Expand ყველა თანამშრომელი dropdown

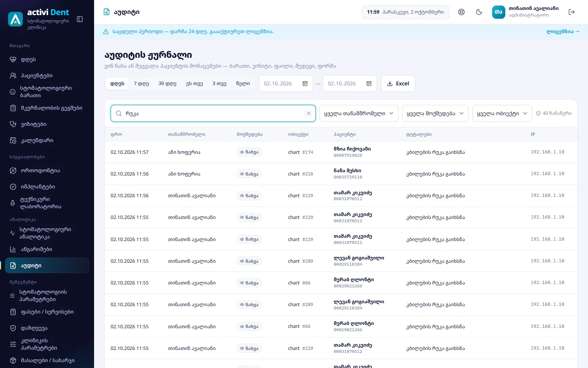pyautogui.click(x=359, y=113)
